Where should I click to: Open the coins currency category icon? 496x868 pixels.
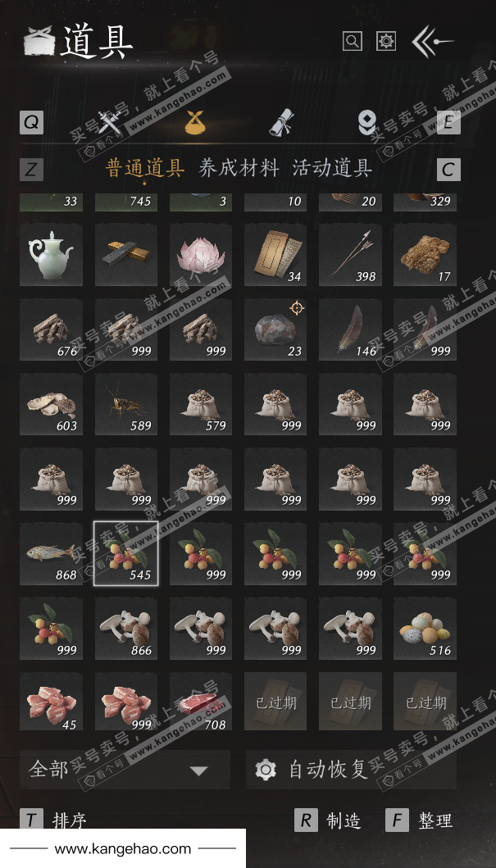click(366, 122)
